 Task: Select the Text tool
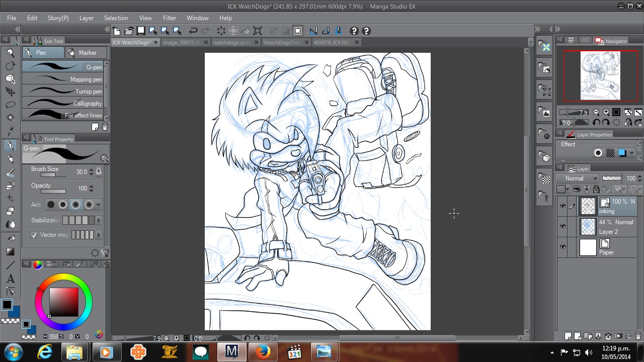pyautogui.click(x=10, y=279)
